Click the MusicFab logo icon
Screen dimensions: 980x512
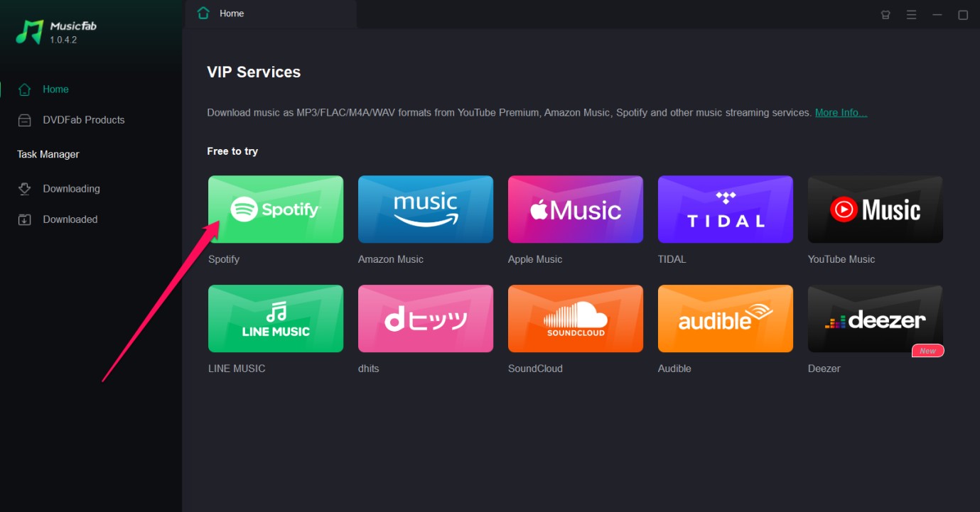(x=30, y=32)
